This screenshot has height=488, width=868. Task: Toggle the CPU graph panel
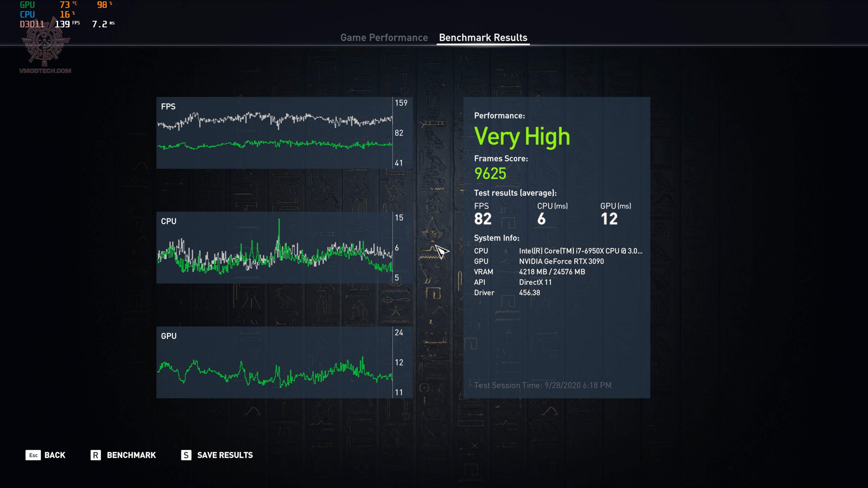(284, 248)
